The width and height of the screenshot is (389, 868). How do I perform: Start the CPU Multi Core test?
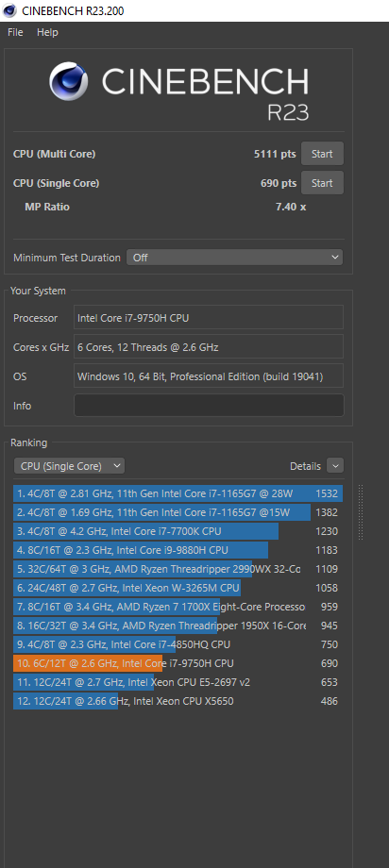tap(322, 154)
